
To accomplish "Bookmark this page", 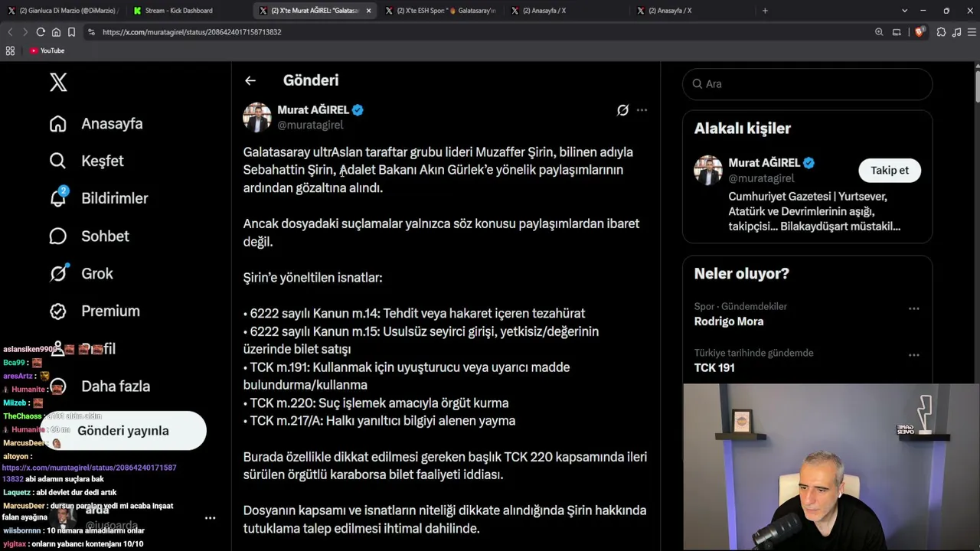I will point(71,32).
